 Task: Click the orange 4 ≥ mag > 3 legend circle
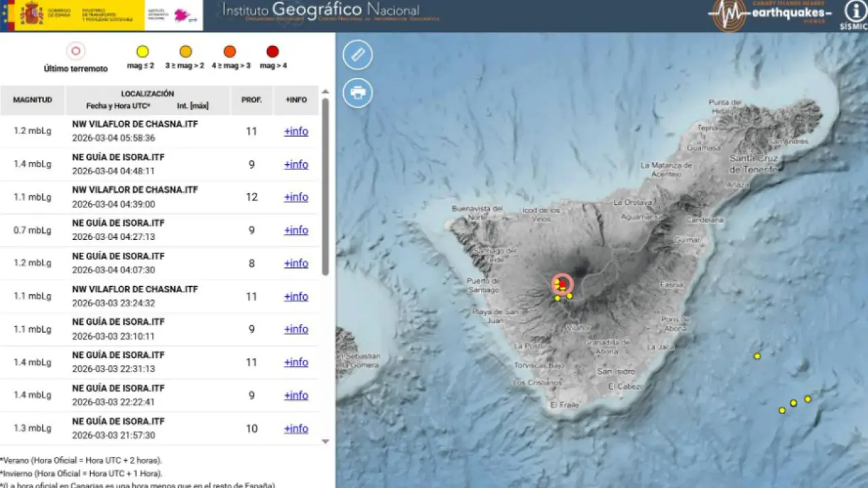pos(229,52)
